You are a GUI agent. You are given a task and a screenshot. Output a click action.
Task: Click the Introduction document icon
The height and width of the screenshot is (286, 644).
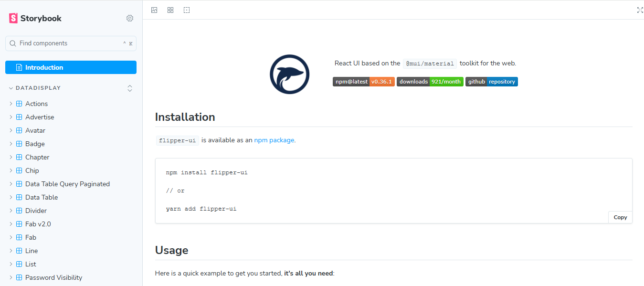tap(19, 67)
